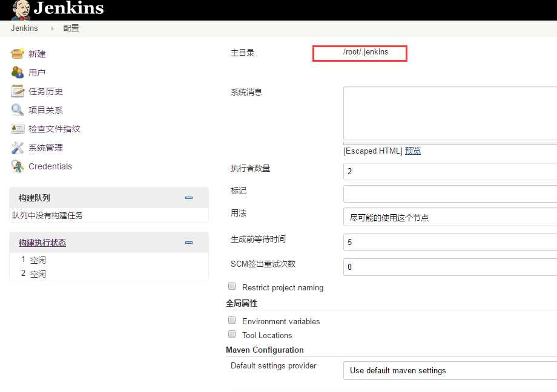The width and height of the screenshot is (557, 392).
Task: Open the 构建执行状态 link
Action: click(x=42, y=243)
